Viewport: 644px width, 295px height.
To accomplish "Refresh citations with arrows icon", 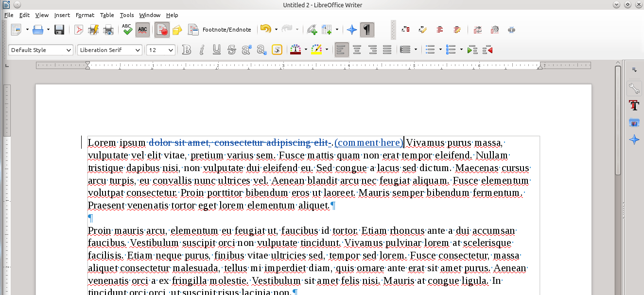I will click(x=477, y=30).
